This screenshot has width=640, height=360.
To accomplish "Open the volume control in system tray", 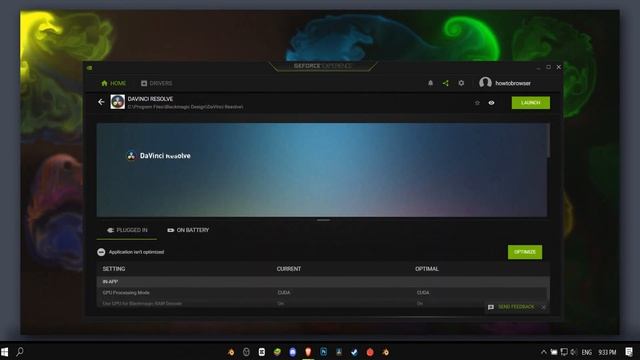I will [573, 352].
